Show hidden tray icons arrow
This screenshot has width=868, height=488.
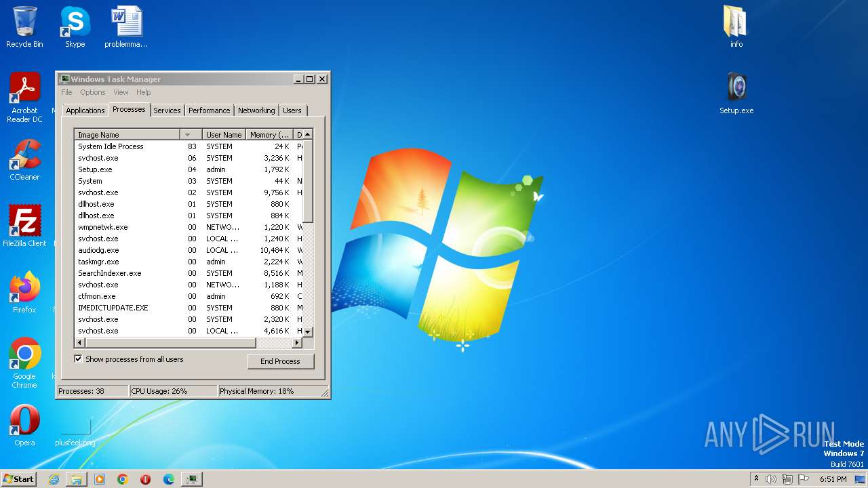coord(756,479)
